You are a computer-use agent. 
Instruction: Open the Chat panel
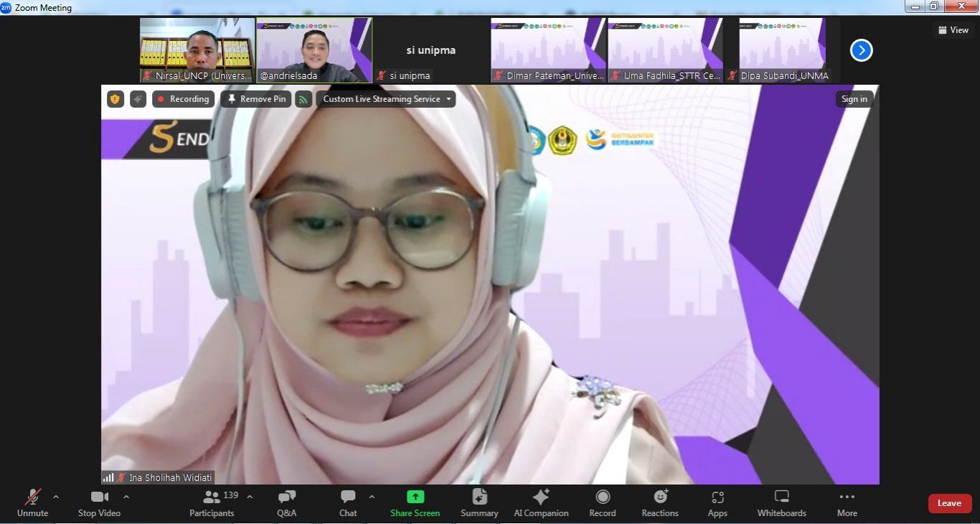coord(348,502)
